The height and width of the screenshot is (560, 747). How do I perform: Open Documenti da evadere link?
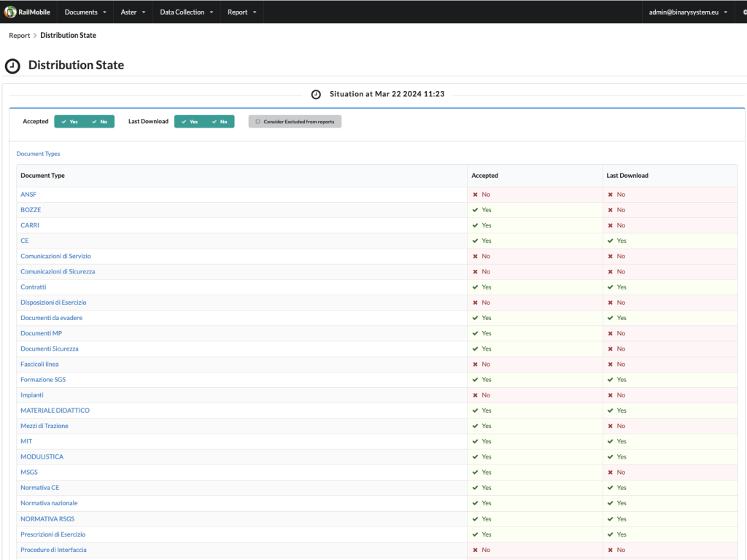[52, 318]
